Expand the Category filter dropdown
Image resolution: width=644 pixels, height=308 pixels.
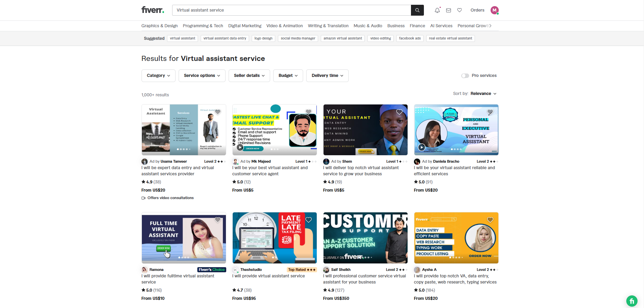(159, 76)
